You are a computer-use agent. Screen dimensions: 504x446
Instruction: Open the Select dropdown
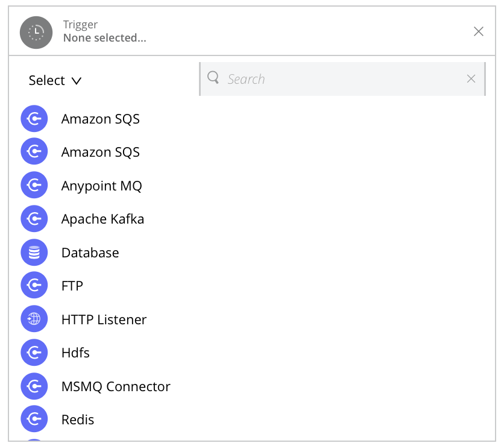[x=47, y=81]
